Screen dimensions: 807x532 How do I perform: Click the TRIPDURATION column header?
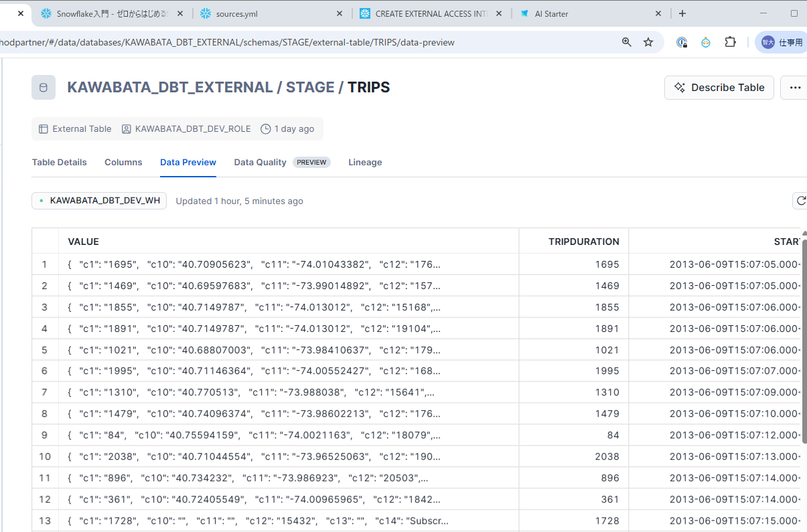point(574,242)
